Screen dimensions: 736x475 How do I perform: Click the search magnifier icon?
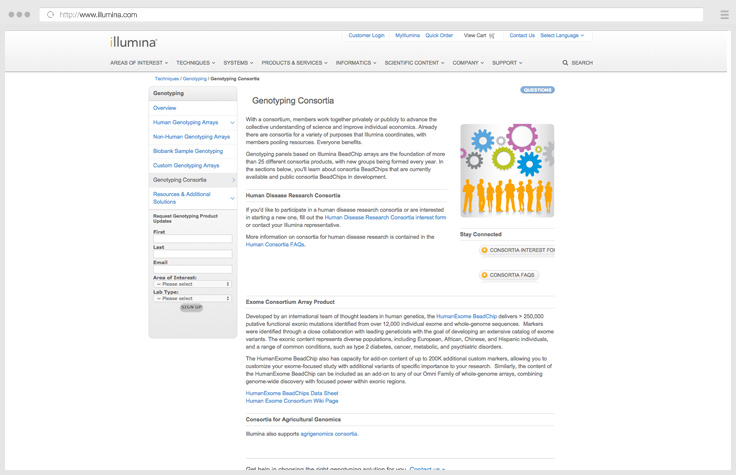[x=565, y=63]
